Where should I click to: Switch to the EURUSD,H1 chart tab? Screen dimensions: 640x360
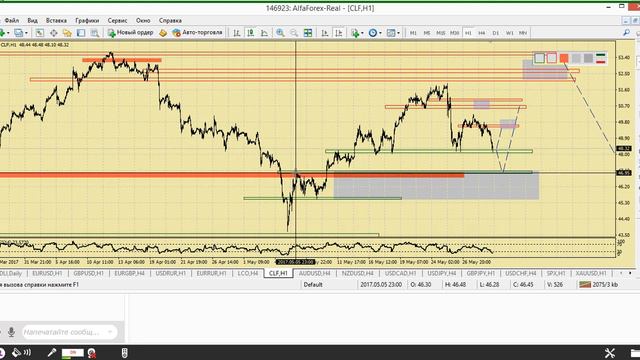point(47,273)
